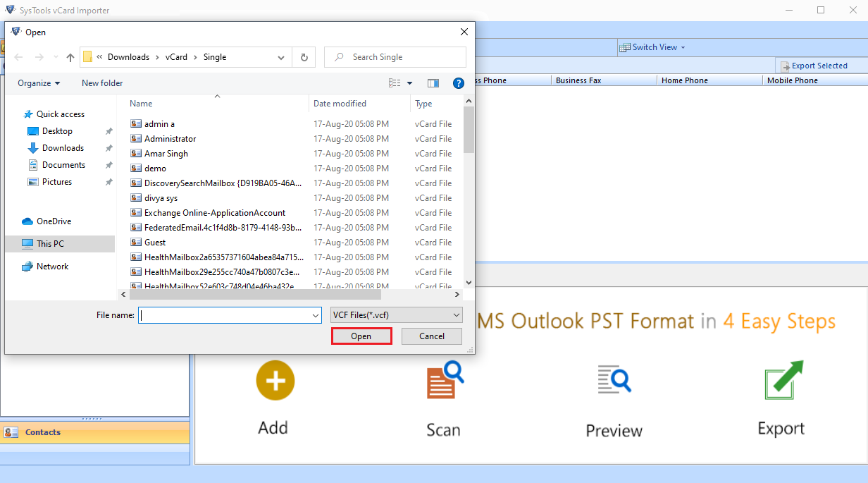Select Quick access in navigation pane
This screenshot has width=868, height=483.
pyautogui.click(x=61, y=114)
